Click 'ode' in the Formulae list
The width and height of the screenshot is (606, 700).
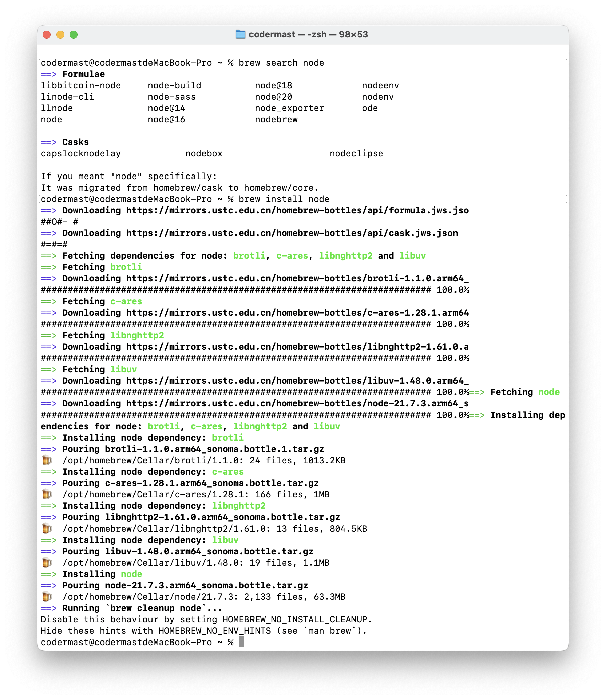(x=370, y=108)
